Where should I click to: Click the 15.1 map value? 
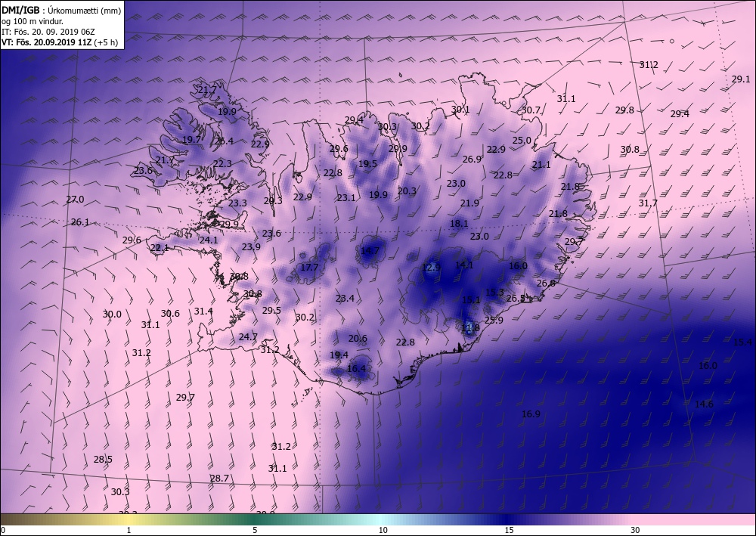[471, 300]
